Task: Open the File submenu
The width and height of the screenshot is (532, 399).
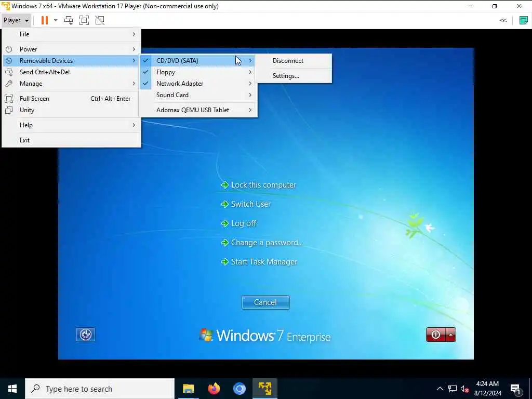Action: pyautogui.click(x=72, y=34)
